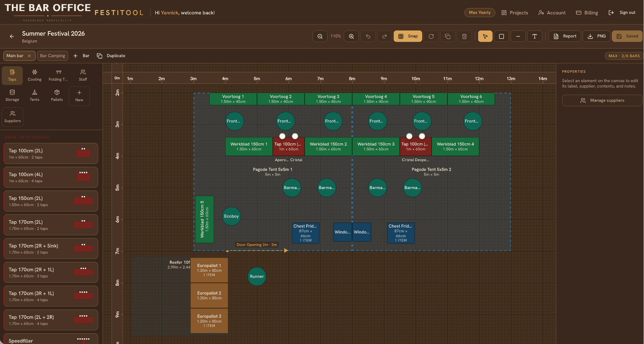
Task: Open the Tents category
Action: 35,95
